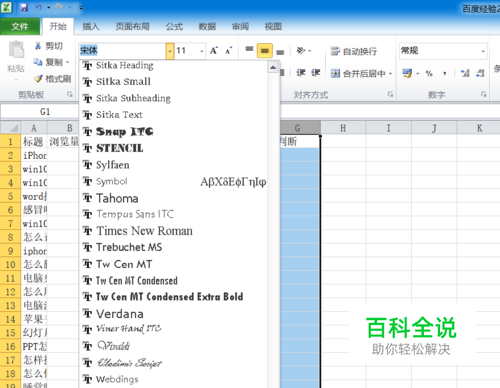Viewport: 500px width, 388px height.
Task: Choose Tahoma from the font list
Action: pyautogui.click(x=173, y=198)
